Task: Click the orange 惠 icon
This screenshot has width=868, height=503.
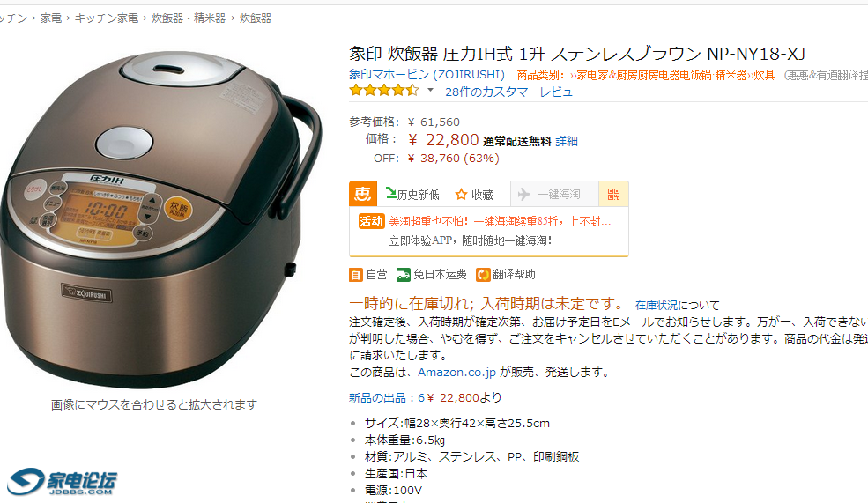Action: (x=363, y=194)
